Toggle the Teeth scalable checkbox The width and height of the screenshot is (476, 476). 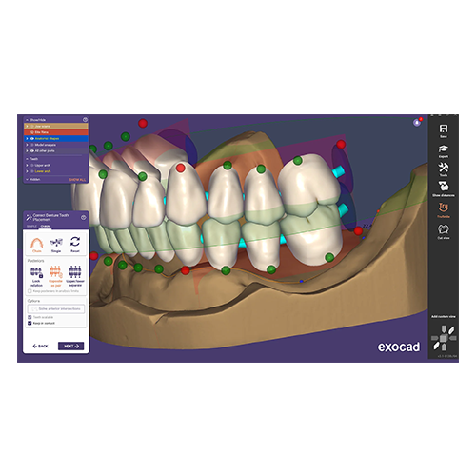(x=30, y=317)
